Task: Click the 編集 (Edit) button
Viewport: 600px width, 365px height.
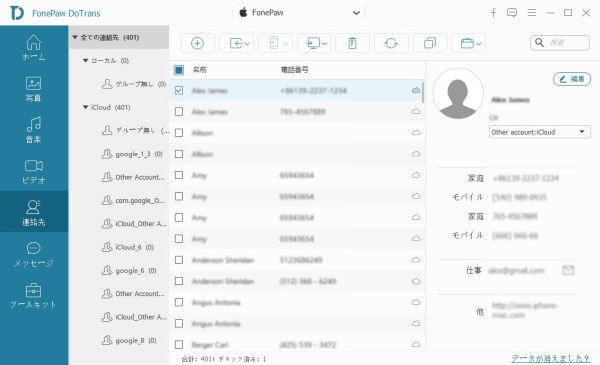Action: coord(572,79)
